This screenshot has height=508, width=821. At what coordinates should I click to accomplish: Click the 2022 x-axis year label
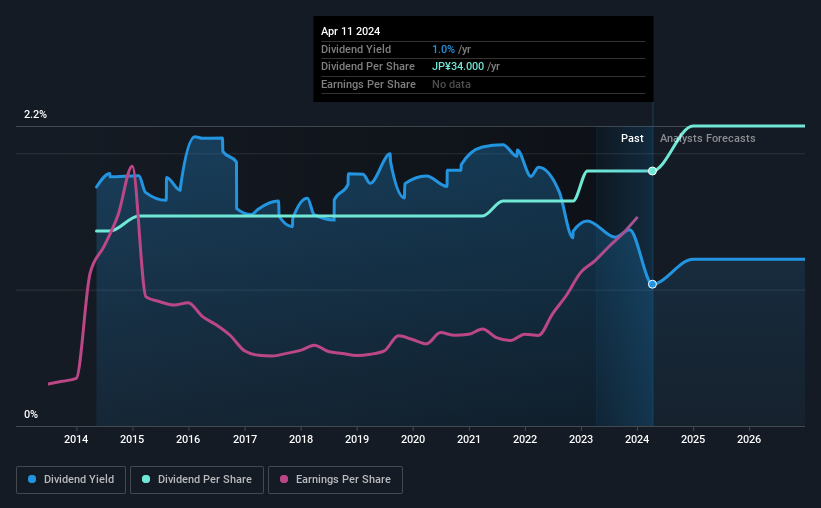525,439
